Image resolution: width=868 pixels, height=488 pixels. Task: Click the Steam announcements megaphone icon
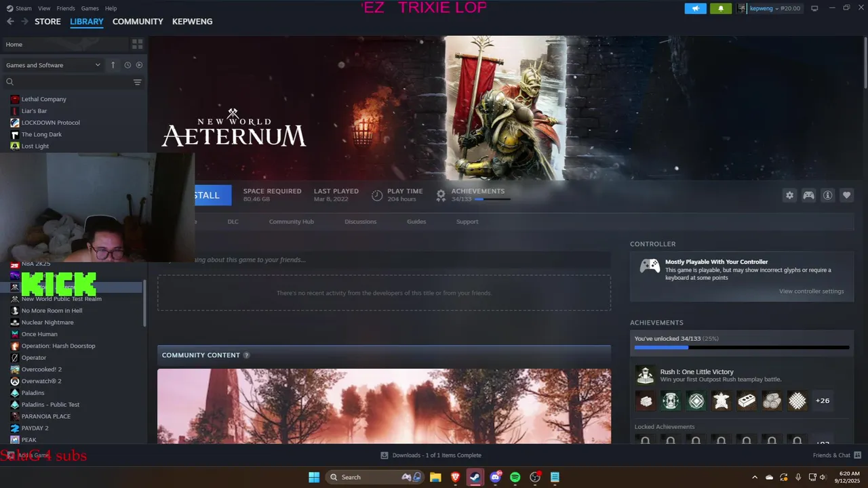pos(695,8)
